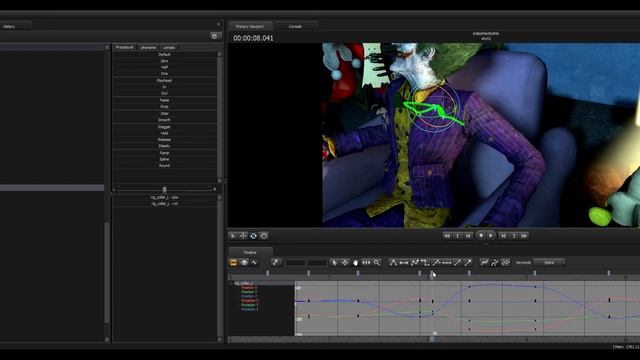Select the Position X channel
This screenshot has width=640, height=360.
click(x=249, y=288)
